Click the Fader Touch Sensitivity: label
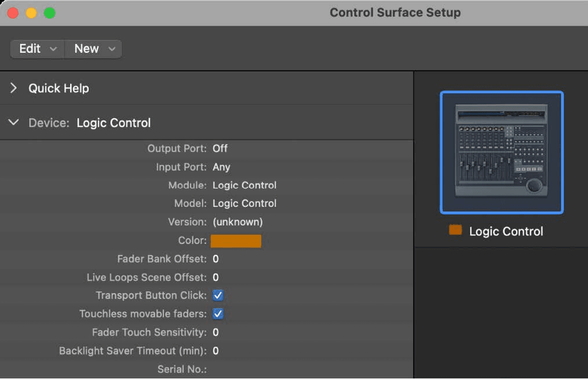The height and width of the screenshot is (379, 588). coord(149,333)
